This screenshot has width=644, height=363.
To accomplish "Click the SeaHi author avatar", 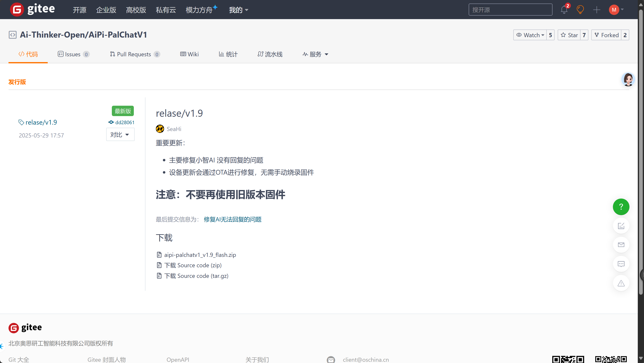I will click(x=160, y=129).
